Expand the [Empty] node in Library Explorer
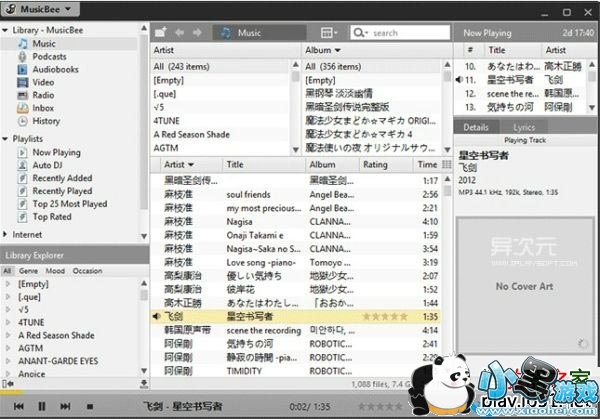The height and width of the screenshot is (419, 600). click(x=7, y=284)
